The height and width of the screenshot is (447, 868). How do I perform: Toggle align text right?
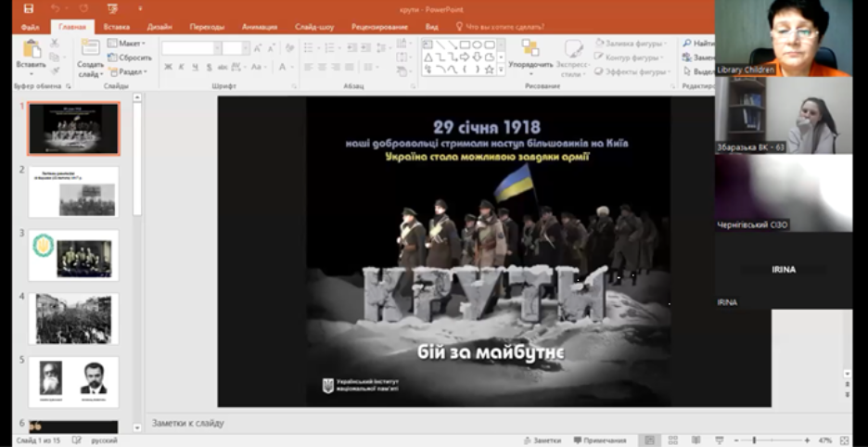click(336, 67)
